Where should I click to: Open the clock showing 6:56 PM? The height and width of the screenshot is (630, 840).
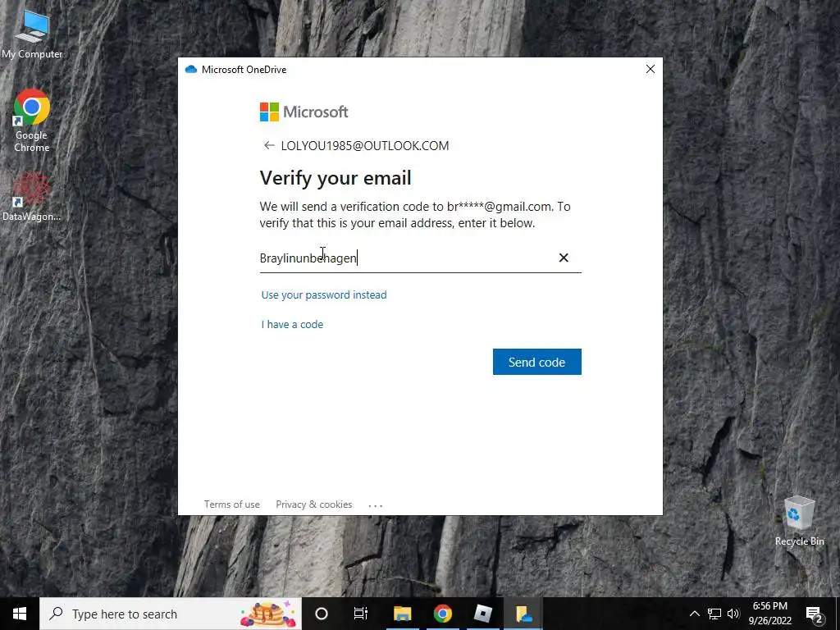pyautogui.click(x=769, y=614)
